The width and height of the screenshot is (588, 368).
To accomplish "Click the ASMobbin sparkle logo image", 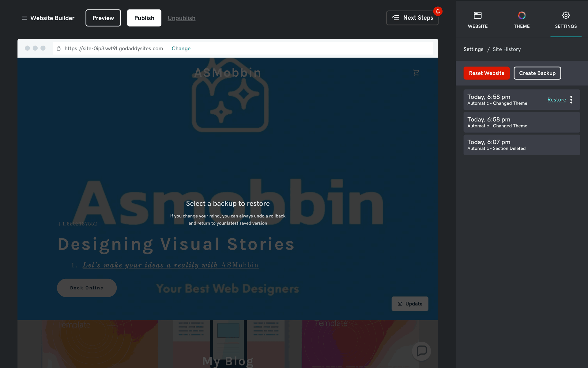I will pos(230,95).
